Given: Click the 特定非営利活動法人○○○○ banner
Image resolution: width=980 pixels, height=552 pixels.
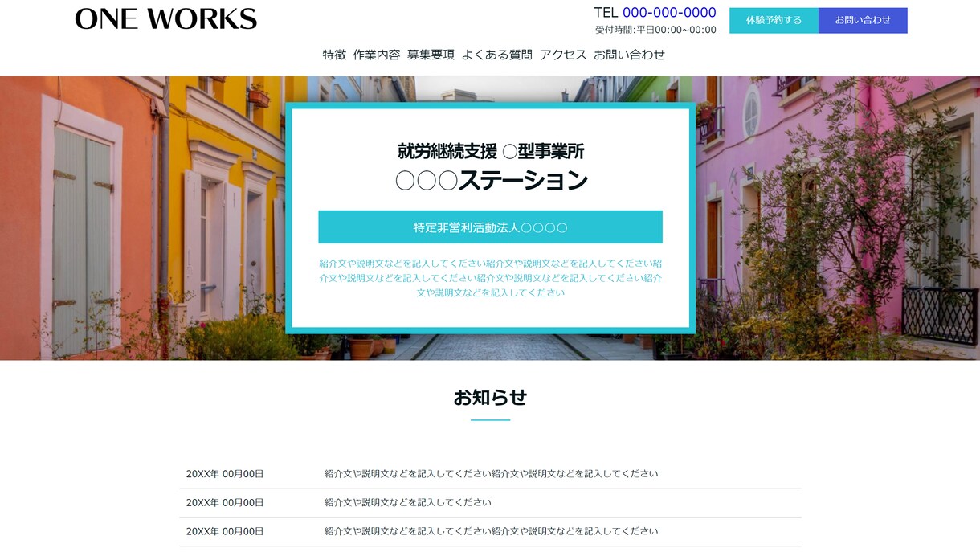Looking at the screenshot, I should click(490, 227).
